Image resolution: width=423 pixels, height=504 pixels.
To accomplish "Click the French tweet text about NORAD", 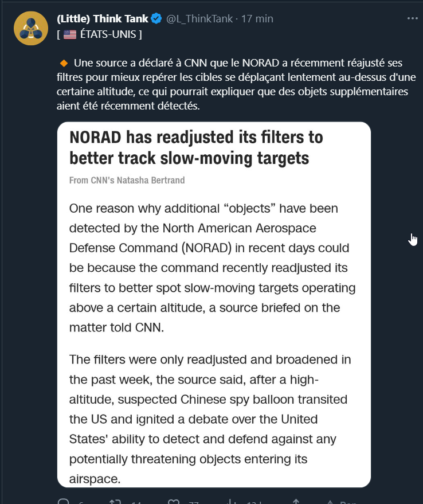I will coord(236,84).
